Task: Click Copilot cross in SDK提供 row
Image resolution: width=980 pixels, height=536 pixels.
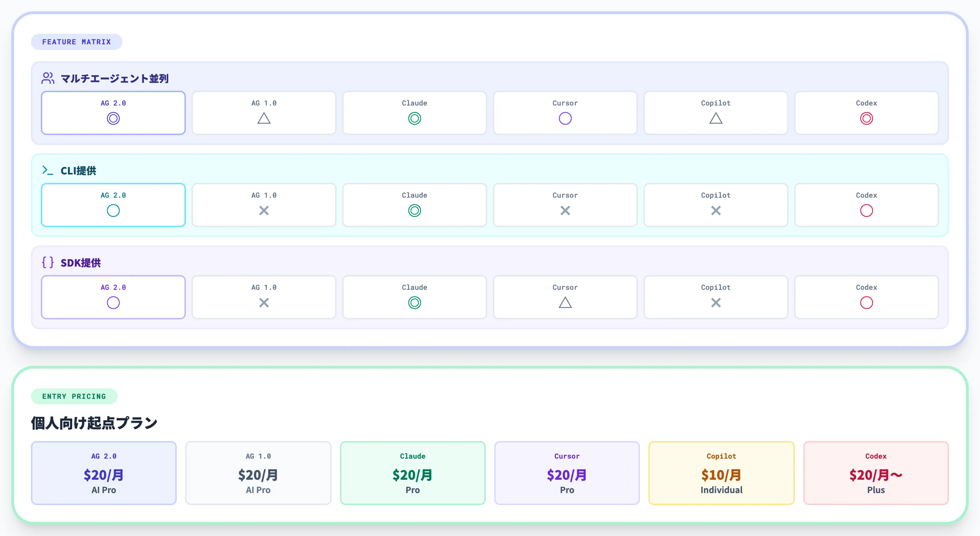Action: point(716,303)
